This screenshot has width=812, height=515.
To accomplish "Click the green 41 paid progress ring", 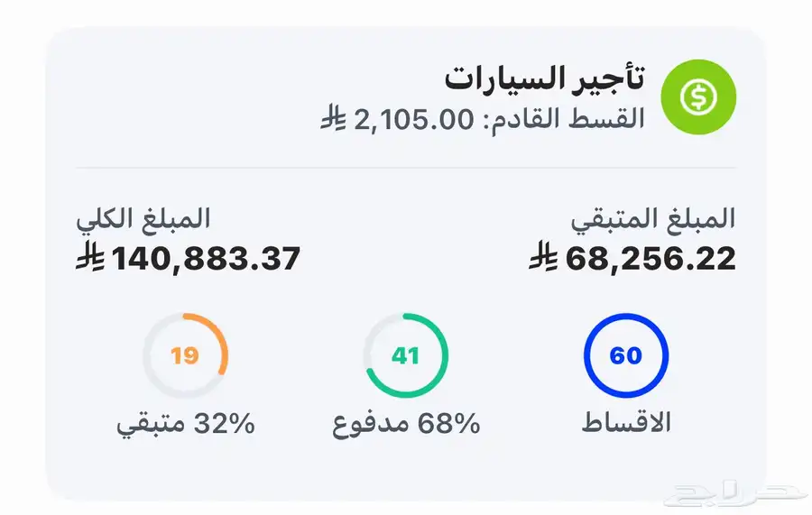I will click(x=405, y=355).
